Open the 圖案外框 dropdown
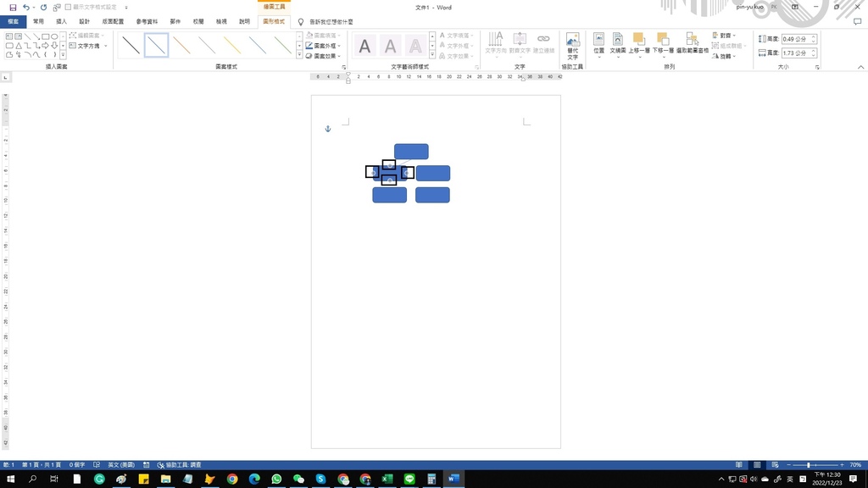Viewport: 868px width, 488px height. tap(323, 46)
